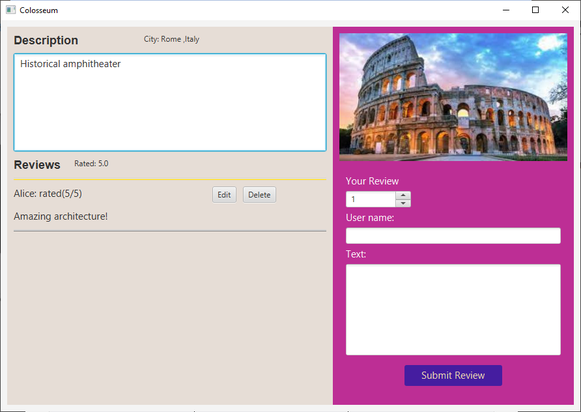581x412 pixels.
Task: Click the Colosseum window title text
Action: 39,10
